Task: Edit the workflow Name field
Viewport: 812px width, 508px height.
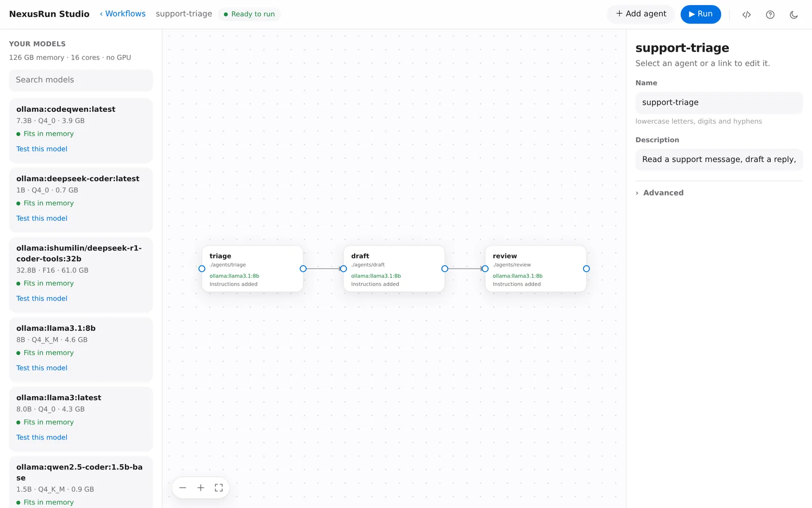Action: point(719,103)
